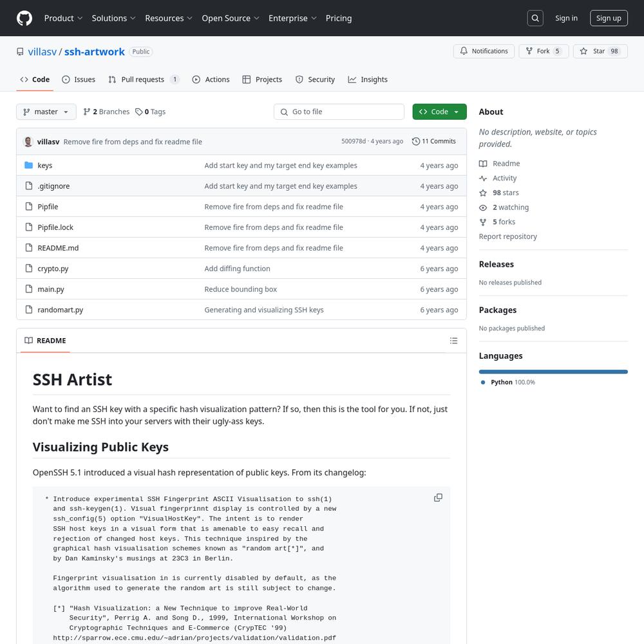Expand the Resources menu
The width and height of the screenshot is (644, 644).
point(168,18)
